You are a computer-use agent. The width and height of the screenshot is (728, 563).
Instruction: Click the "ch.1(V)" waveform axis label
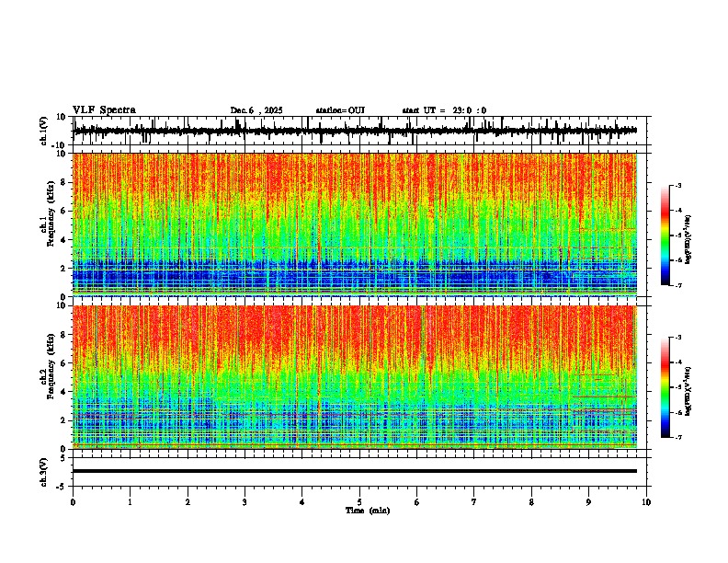pos(44,131)
